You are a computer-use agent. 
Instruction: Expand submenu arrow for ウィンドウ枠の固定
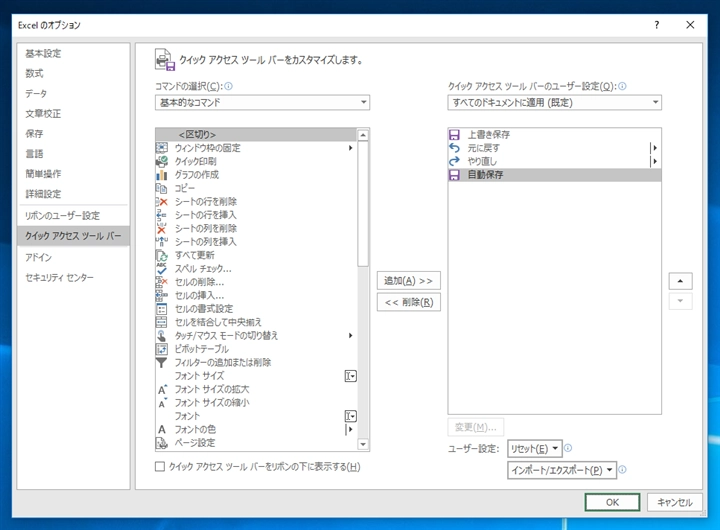coord(350,148)
